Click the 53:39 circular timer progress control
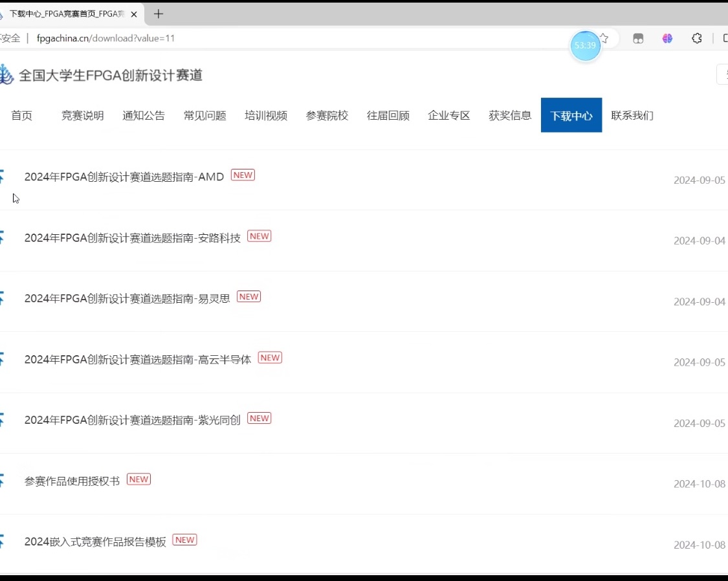 click(x=585, y=45)
